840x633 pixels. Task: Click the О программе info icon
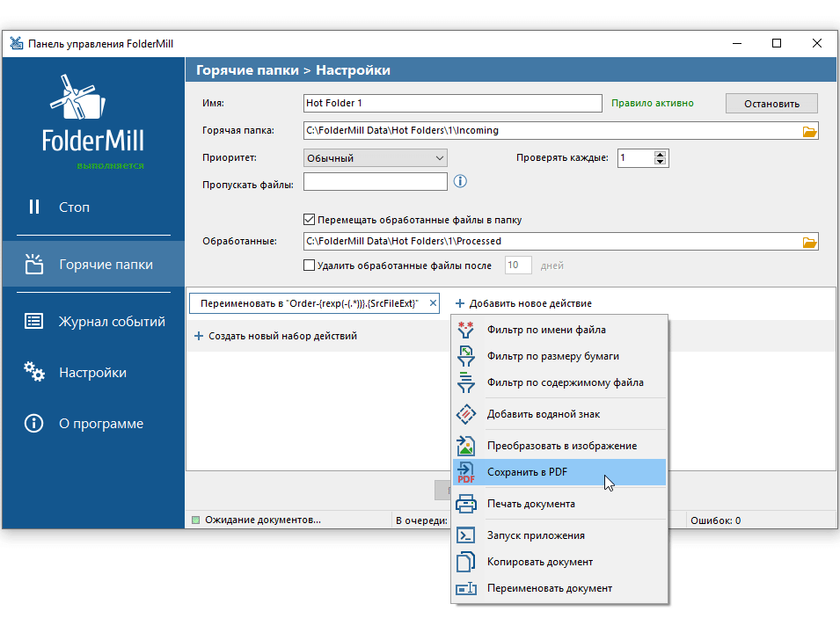tap(33, 423)
